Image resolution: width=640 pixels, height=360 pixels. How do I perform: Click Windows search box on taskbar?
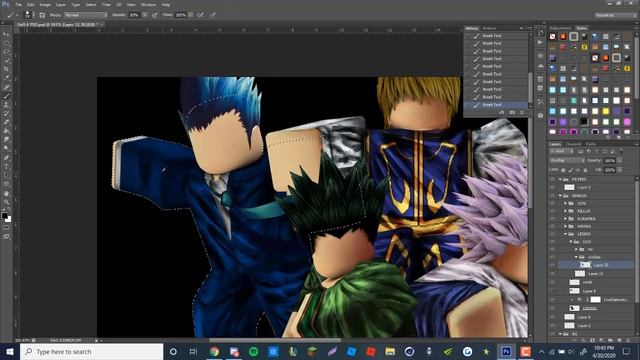click(x=92, y=351)
